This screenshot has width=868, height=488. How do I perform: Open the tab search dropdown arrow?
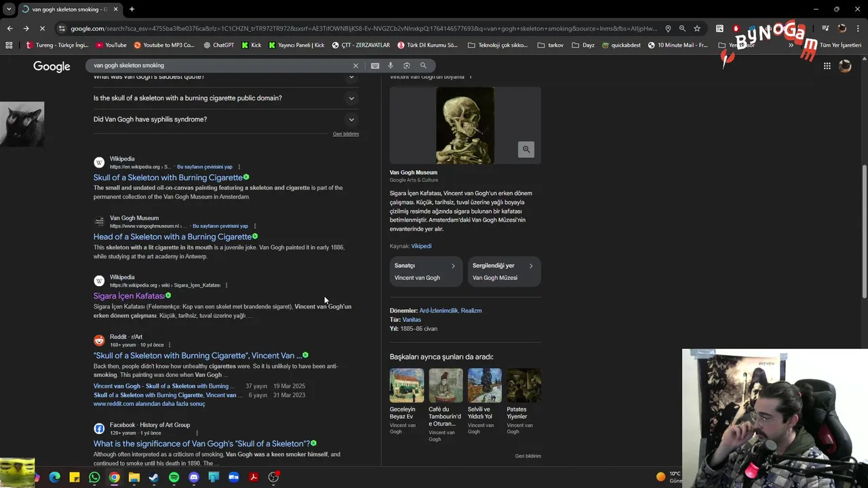[x=9, y=9]
